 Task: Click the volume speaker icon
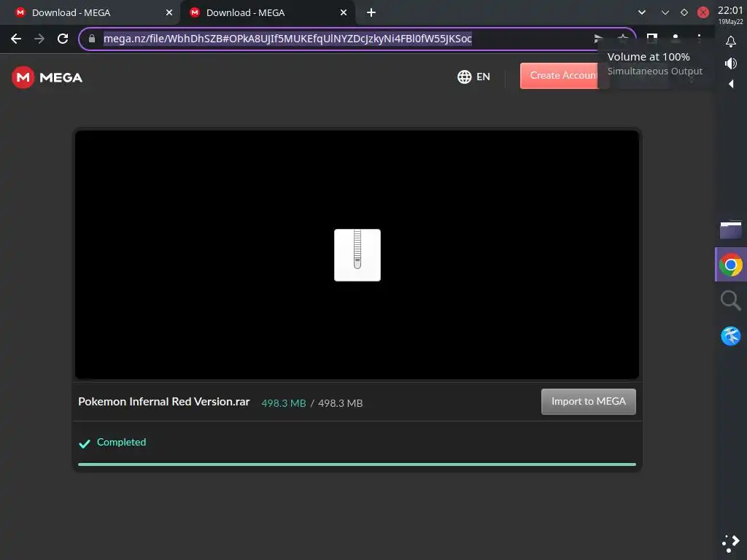pyautogui.click(x=731, y=63)
